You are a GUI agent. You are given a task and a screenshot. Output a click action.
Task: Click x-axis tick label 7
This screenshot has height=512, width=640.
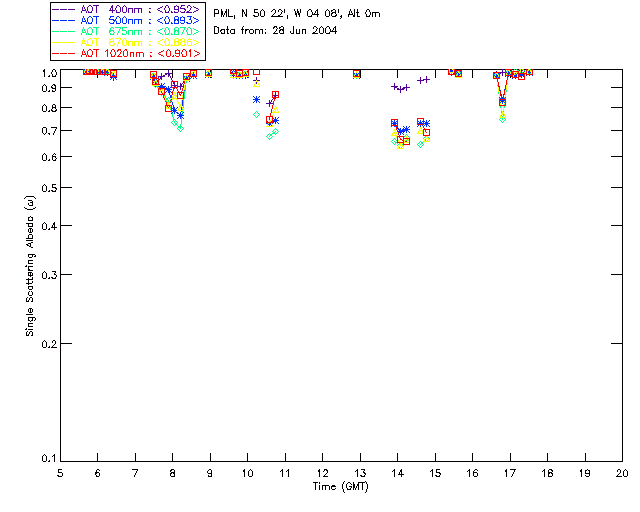pyautogui.click(x=135, y=473)
